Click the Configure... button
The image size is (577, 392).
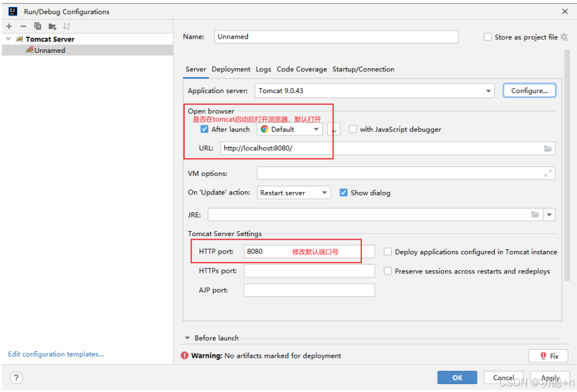click(529, 91)
